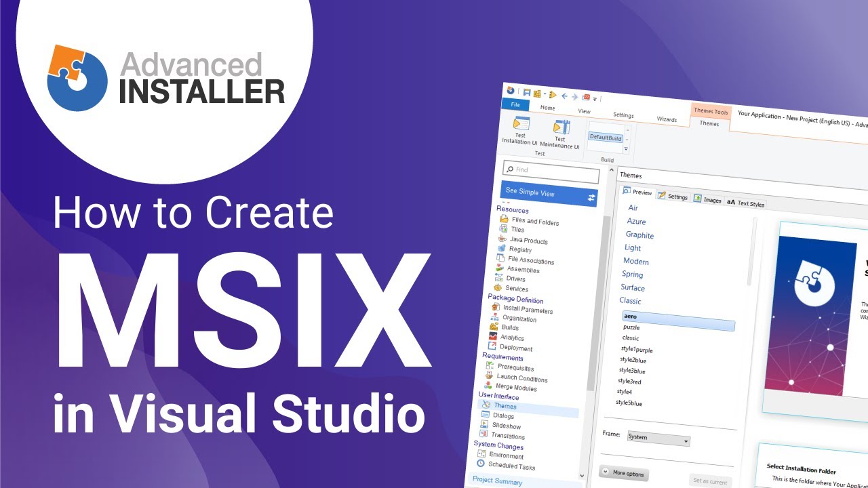The width and height of the screenshot is (868, 488).
Task: Open Translations under User Interface
Action: coord(507,436)
